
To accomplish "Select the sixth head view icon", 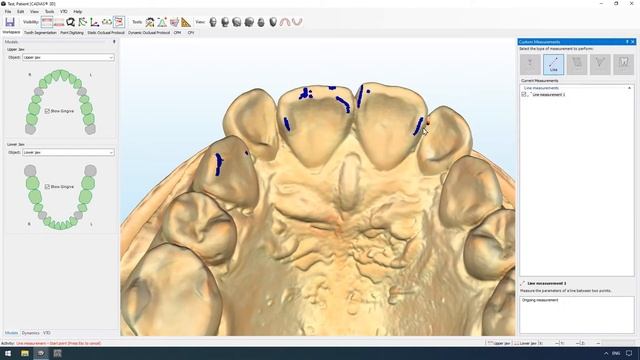I will 273,22.
